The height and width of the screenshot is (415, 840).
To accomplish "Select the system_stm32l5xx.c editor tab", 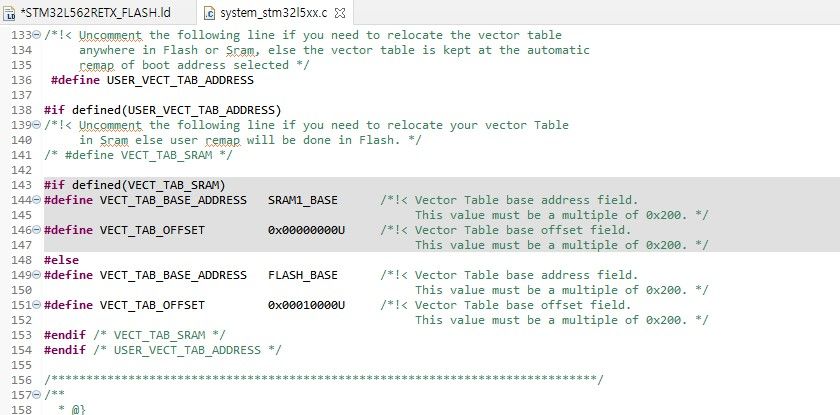I will [274, 12].
